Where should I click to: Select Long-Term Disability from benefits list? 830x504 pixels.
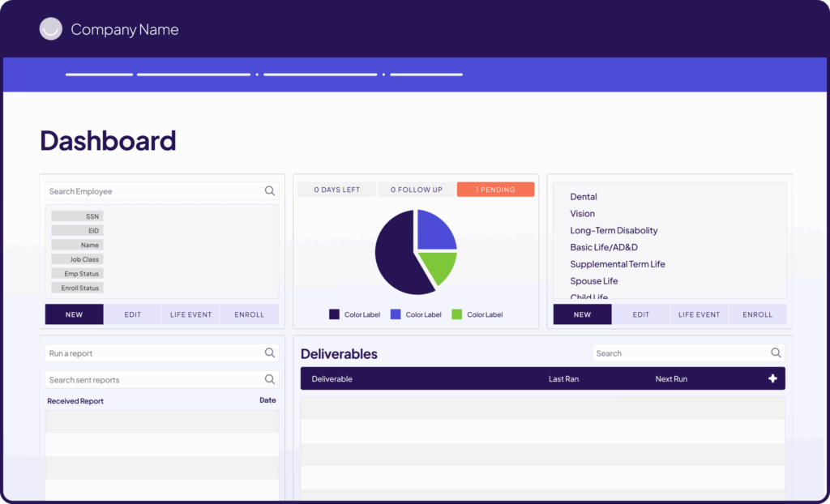(614, 231)
